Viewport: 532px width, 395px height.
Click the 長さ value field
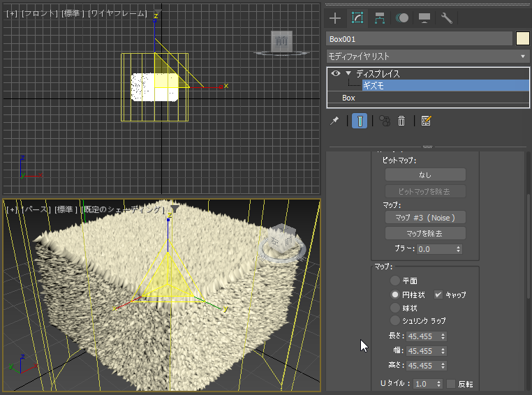(x=423, y=336)
